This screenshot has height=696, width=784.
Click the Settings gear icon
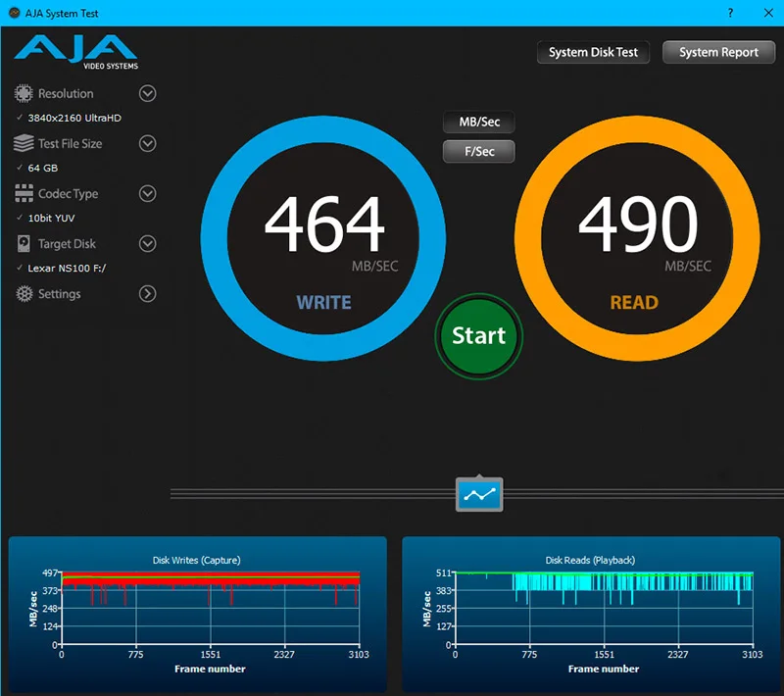click(24, 293)
